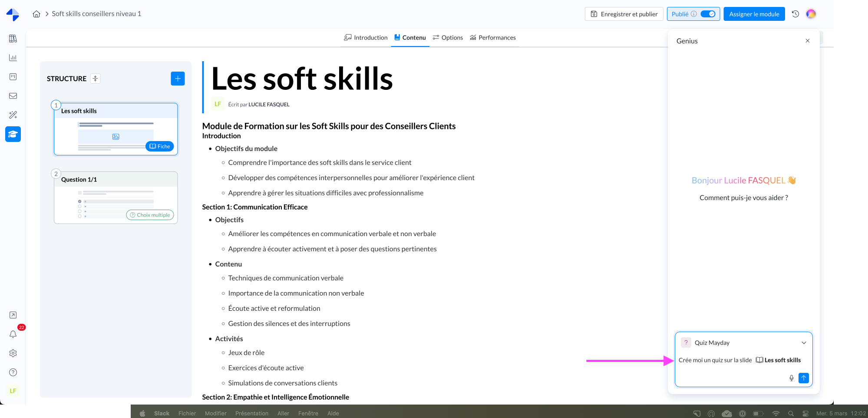Click Assigner le module button

pos(754,14)
